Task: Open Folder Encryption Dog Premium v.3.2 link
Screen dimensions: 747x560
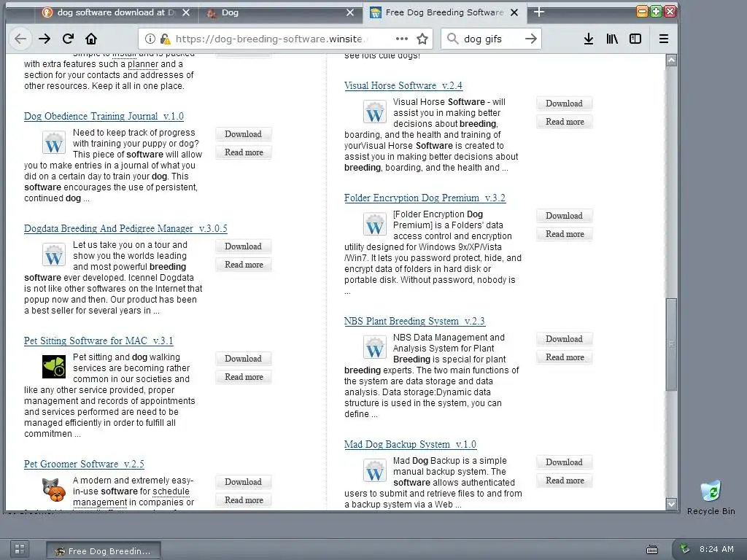Action: pyautogui.click(x=425, y=198)
